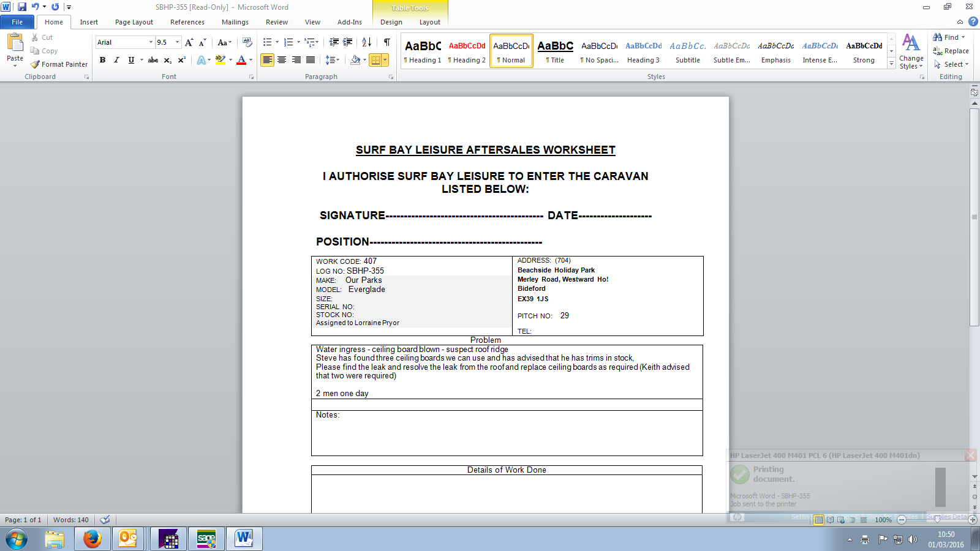
Task: Toggle Numbering list formatting
Action: (288, 42)
